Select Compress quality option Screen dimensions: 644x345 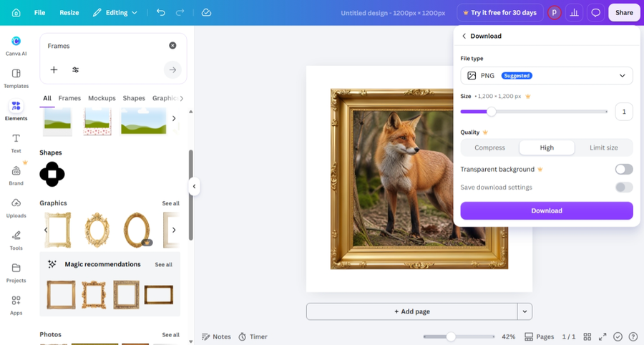point(489,148)
